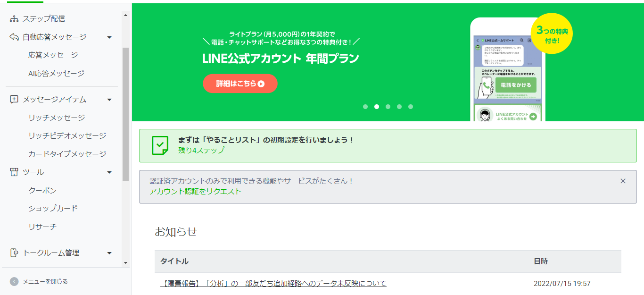Open カードタイプメッセージ menu item

[x=67, y=154]
